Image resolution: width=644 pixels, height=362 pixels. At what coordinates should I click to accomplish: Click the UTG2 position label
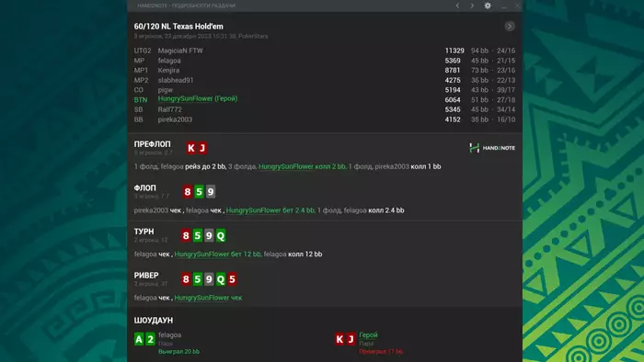pos(143,51)
